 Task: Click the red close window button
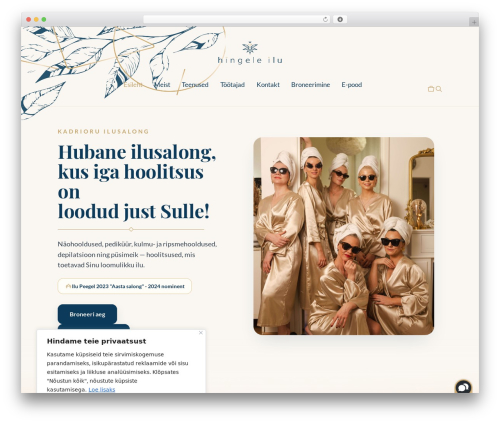coord(29,20)
